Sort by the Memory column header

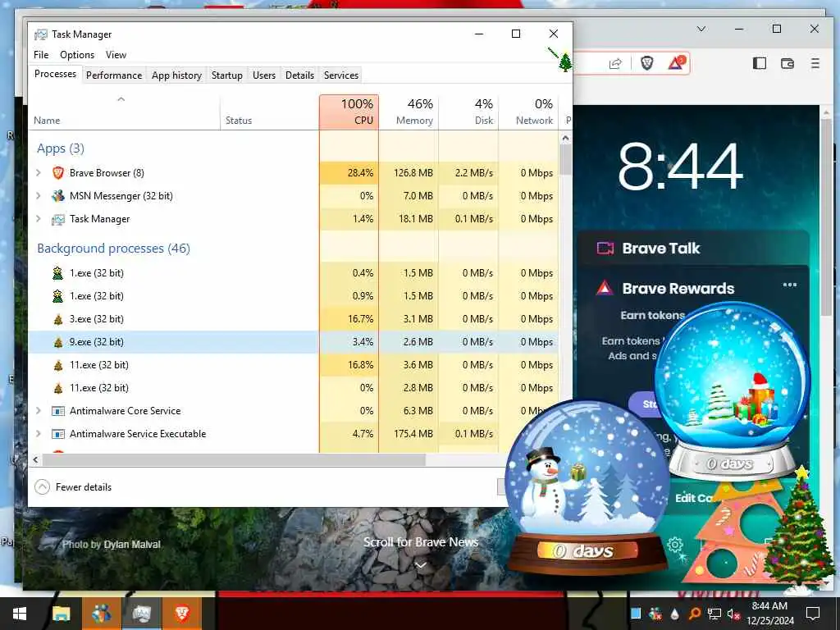point(409,112)
